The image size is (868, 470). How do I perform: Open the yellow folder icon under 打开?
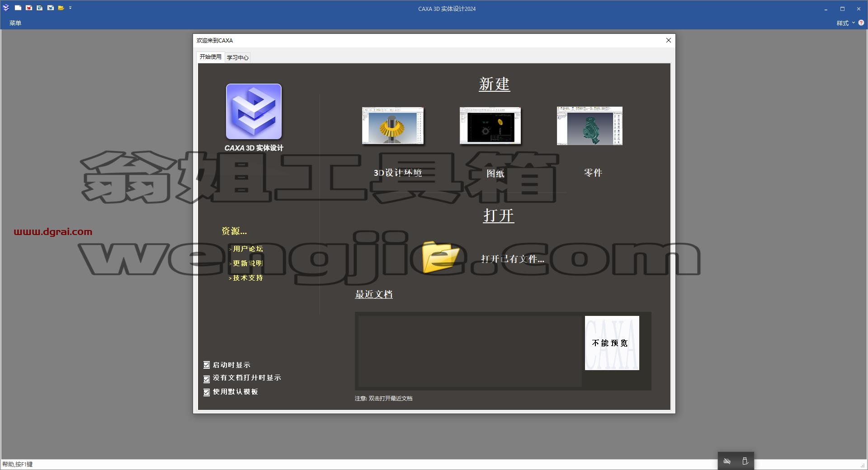click(440, 257)
